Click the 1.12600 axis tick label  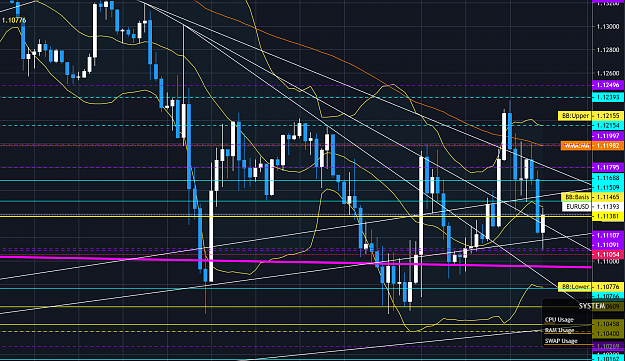tap(608, 73)
